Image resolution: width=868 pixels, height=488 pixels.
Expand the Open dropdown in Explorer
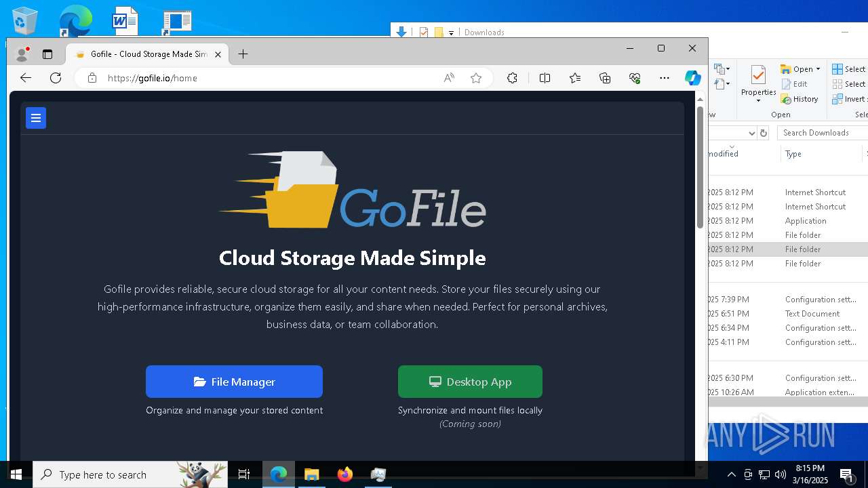point(818,69)
